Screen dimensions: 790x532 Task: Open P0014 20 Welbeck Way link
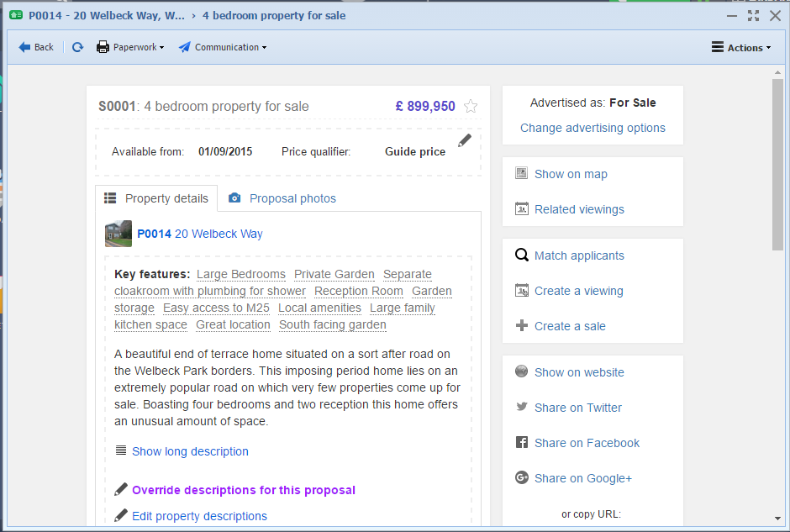200,234
